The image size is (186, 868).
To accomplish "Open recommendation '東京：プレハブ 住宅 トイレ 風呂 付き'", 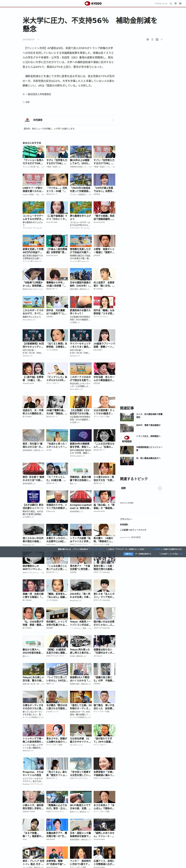I will [x=33, y=857].
